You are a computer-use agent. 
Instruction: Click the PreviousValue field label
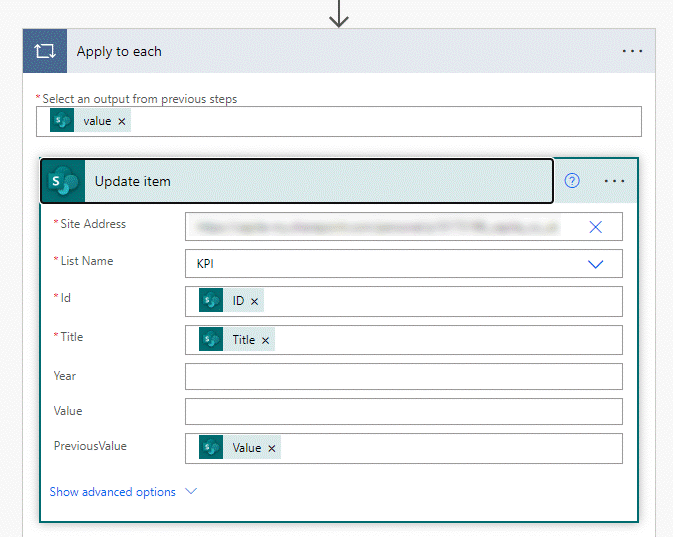[90, 446]
